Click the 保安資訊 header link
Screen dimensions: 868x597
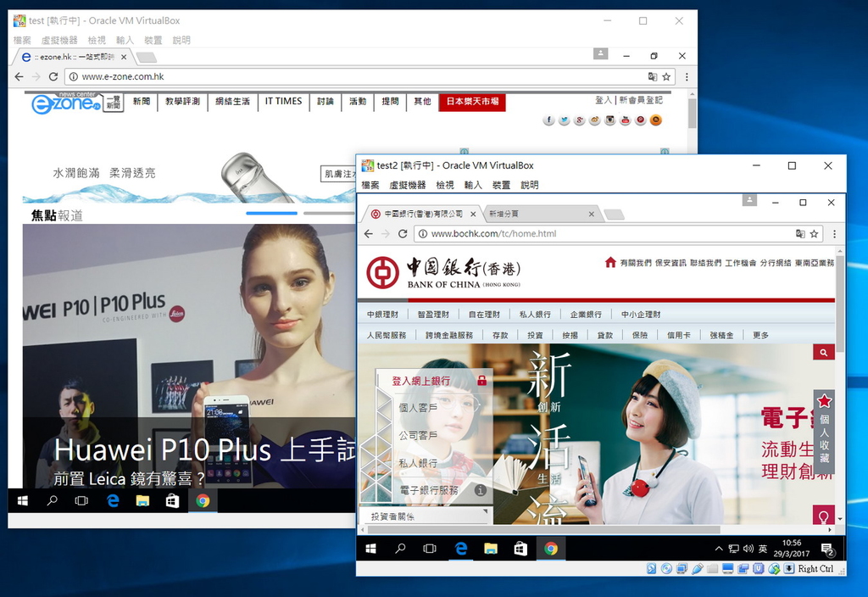coord(670,263)
